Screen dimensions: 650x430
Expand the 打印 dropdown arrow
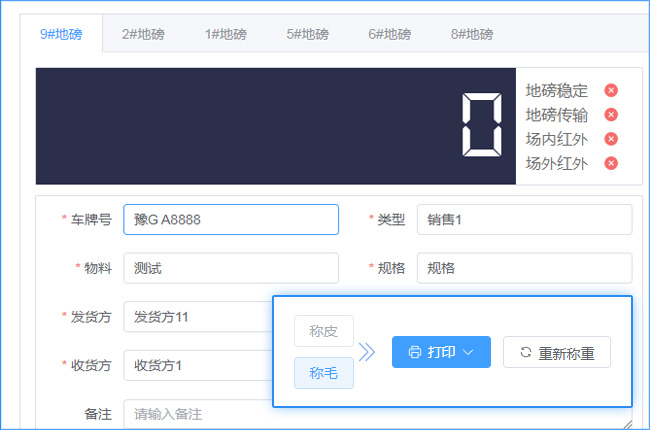point(469,352)
